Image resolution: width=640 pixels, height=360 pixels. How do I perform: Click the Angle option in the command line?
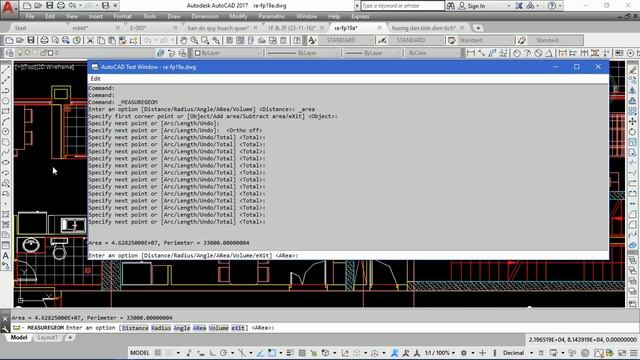[x=182, y=328]
